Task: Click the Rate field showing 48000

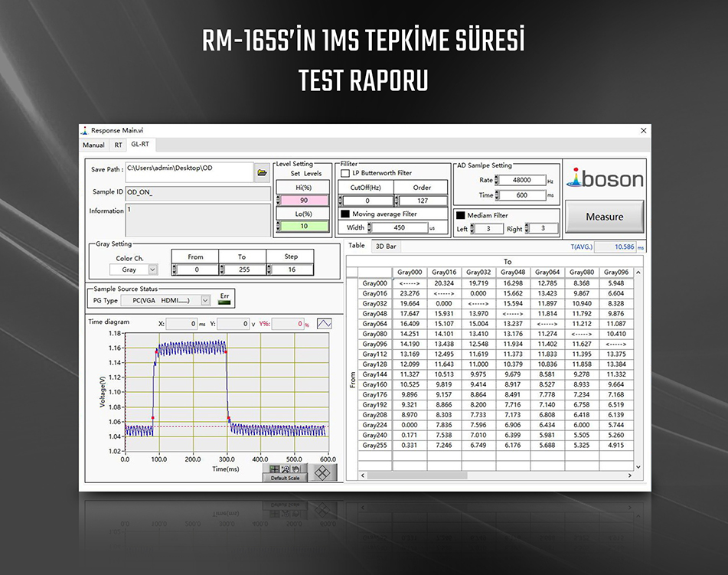Action: coord(522,180)
